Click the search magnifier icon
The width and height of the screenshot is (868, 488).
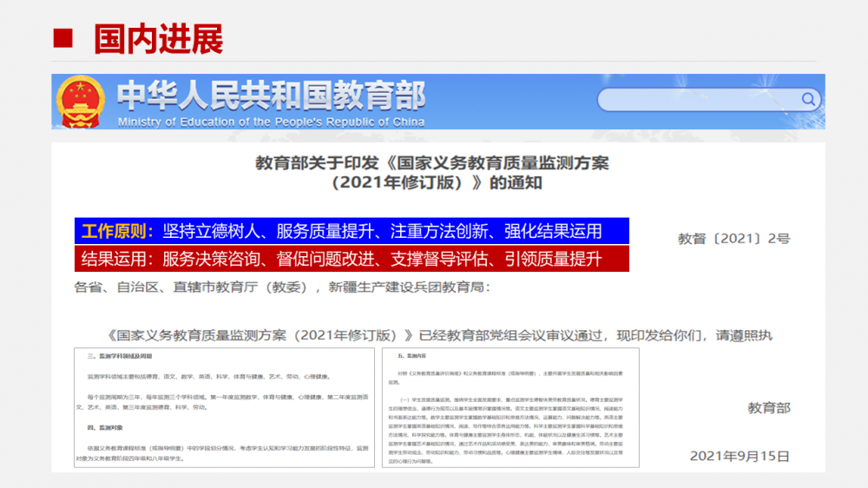(810, 99)
